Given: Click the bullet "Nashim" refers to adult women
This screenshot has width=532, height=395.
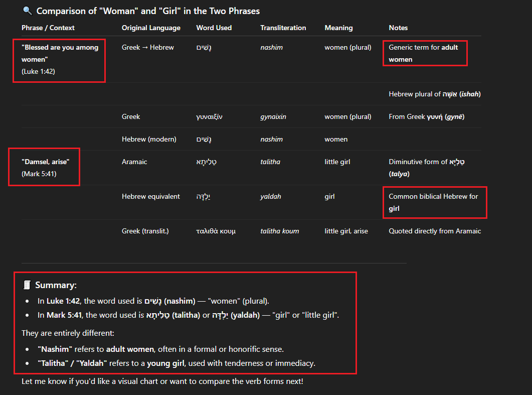Looking at the screenshot, I should coord(160,349).
